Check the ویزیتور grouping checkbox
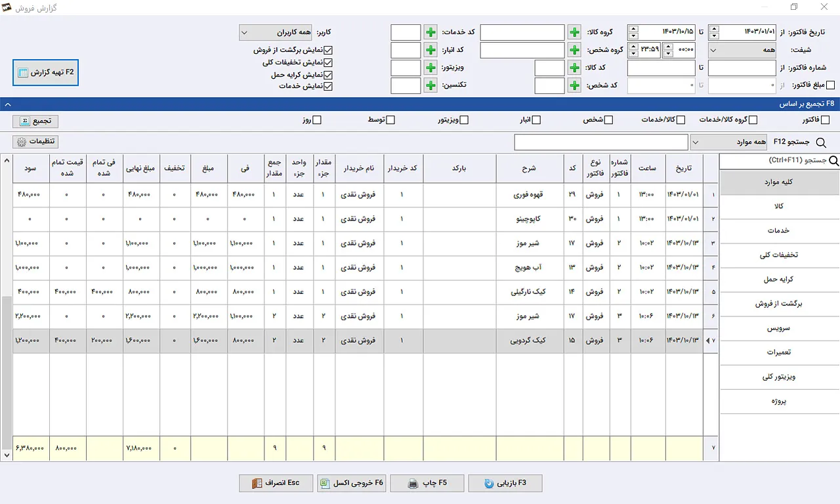The width and height of the screenshot is (840, 504). 465,120
